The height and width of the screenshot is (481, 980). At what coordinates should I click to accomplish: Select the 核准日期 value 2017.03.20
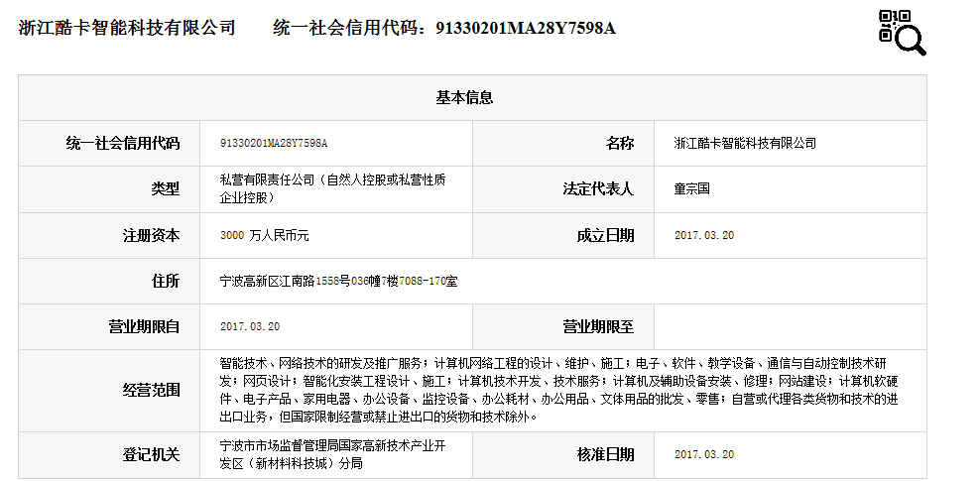coord(704,454)
